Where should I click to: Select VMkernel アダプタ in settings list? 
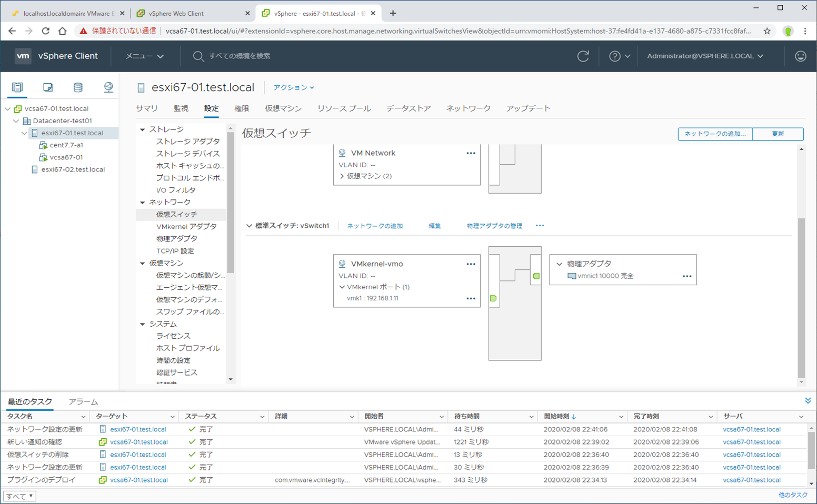186,227
